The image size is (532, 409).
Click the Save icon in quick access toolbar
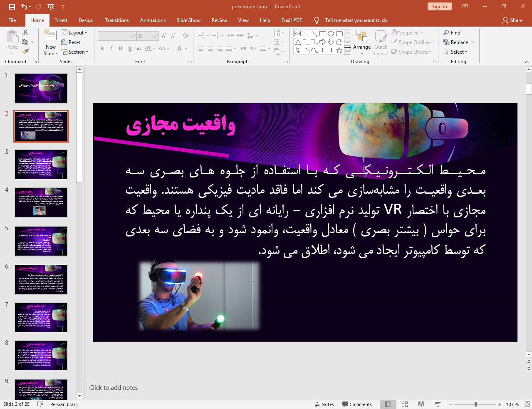tap(12, 7)
